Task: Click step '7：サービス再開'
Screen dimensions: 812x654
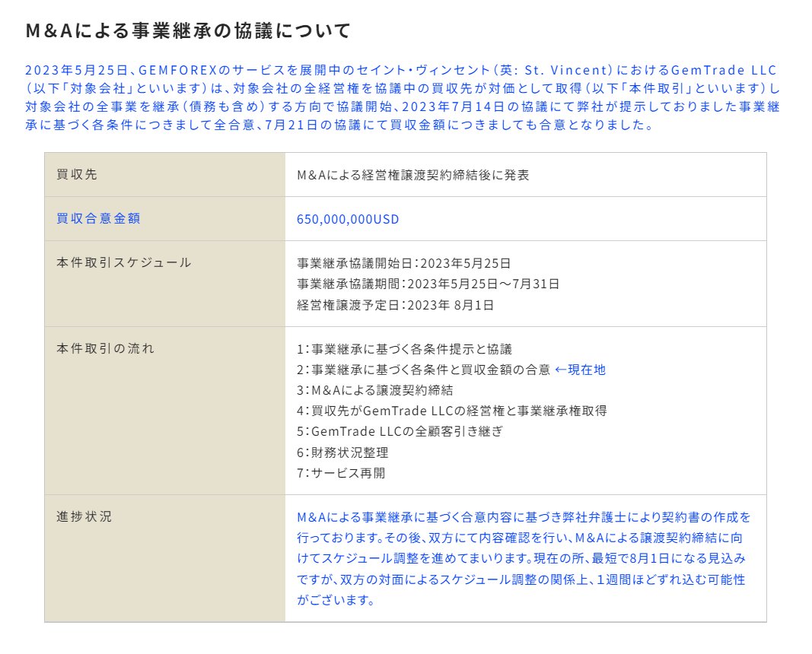Action: click(341, 473)
